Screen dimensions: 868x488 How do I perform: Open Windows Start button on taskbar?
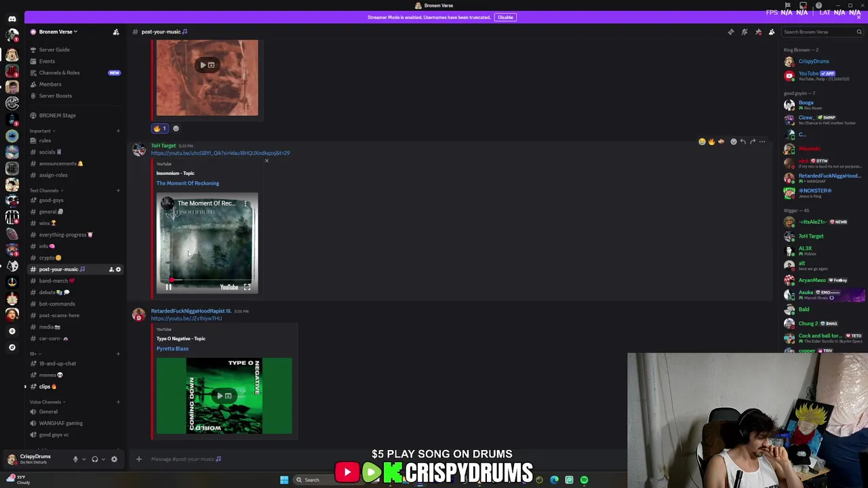coord(284,480)
